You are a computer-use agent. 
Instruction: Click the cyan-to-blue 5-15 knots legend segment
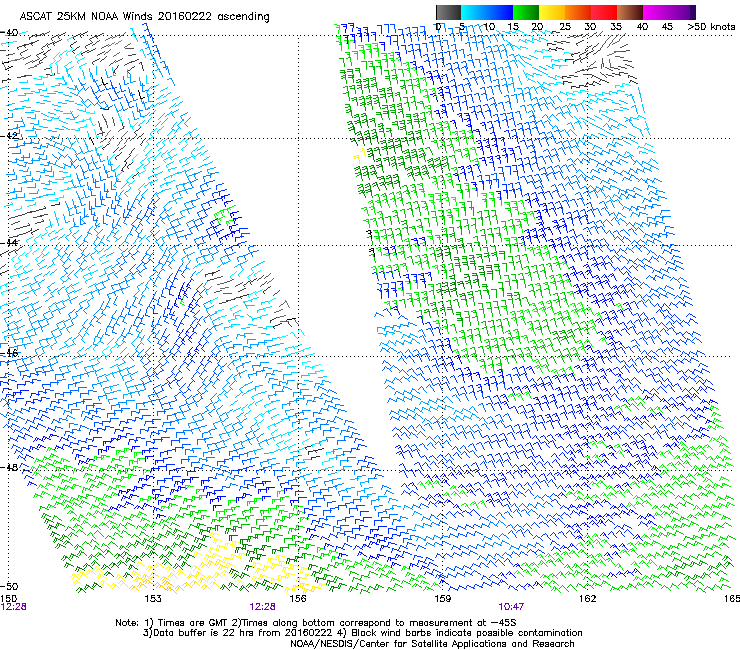pos(487,13)
